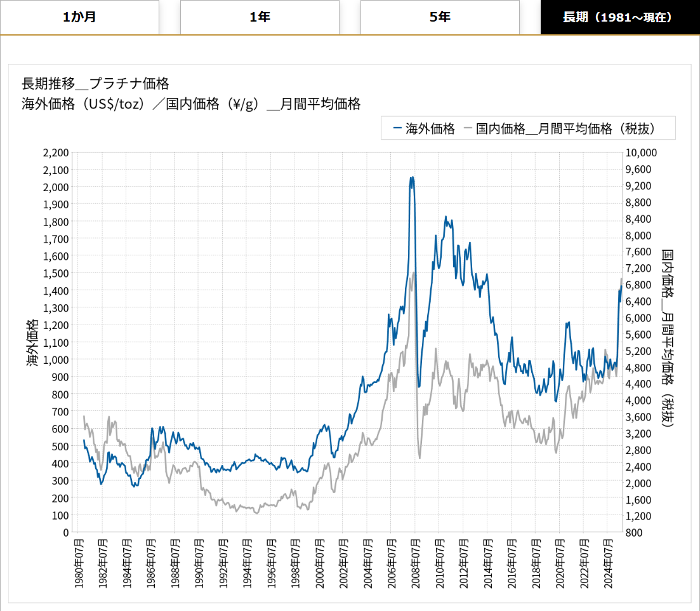This screenshot has height=611, width=700.
Task: Click the left axis title 海外価格
Action: [x=32, y=342]
